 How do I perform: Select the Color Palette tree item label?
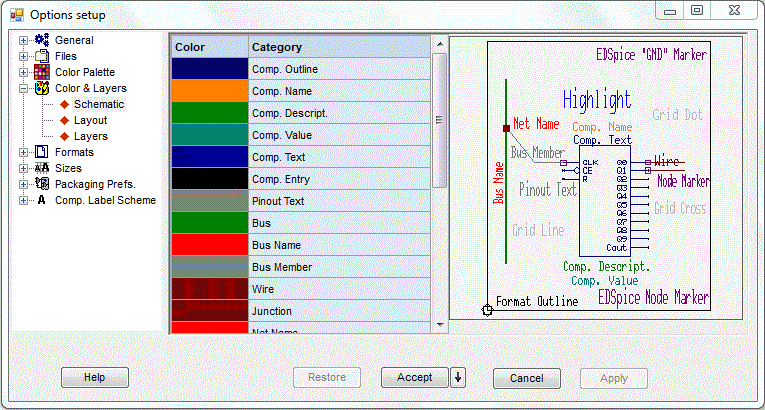(85, 72)
